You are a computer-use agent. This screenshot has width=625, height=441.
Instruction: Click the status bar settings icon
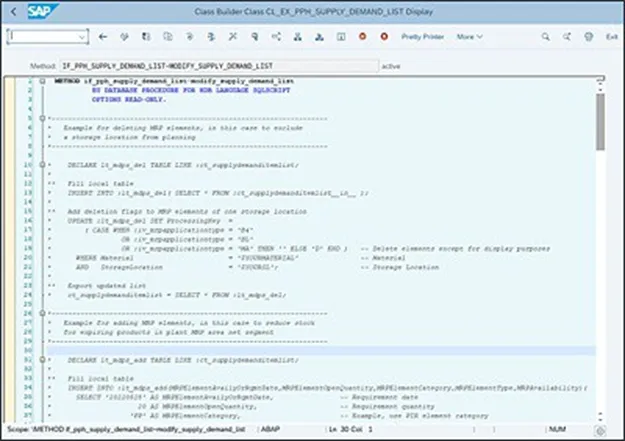(601, 431)
